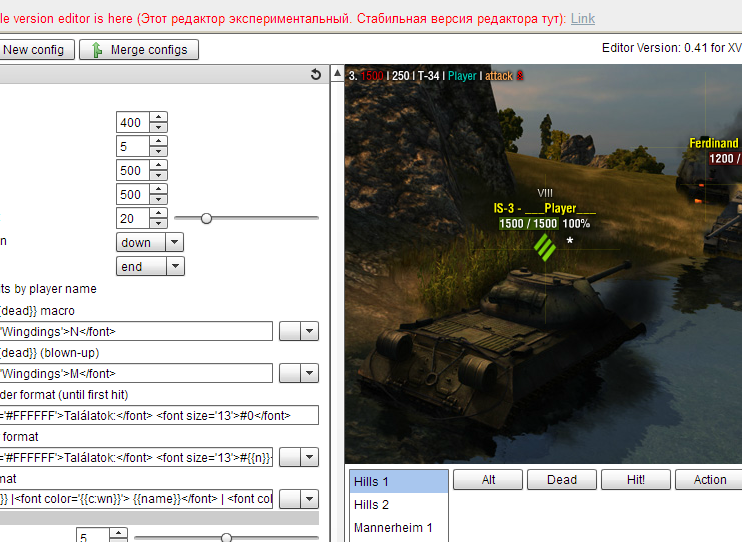Increase the value 5 stepper below 400
This screenshot has height=542, width=742.
pos(159,141)
